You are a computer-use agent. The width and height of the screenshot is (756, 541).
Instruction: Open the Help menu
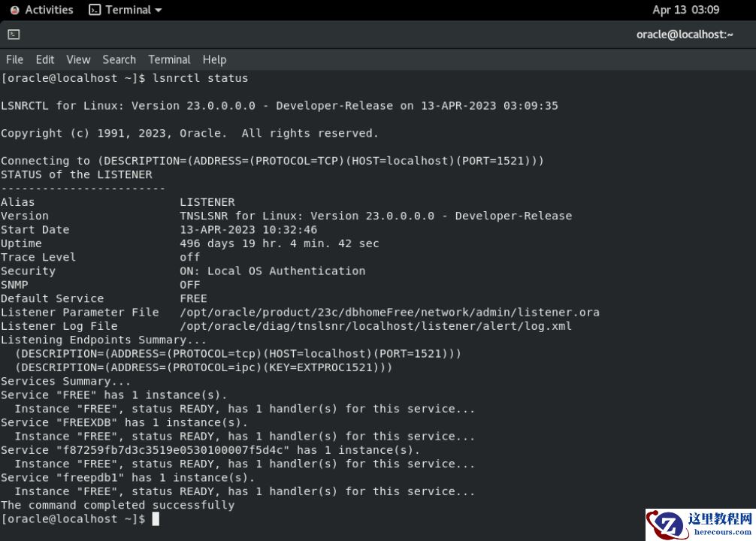tap(215, 60)
